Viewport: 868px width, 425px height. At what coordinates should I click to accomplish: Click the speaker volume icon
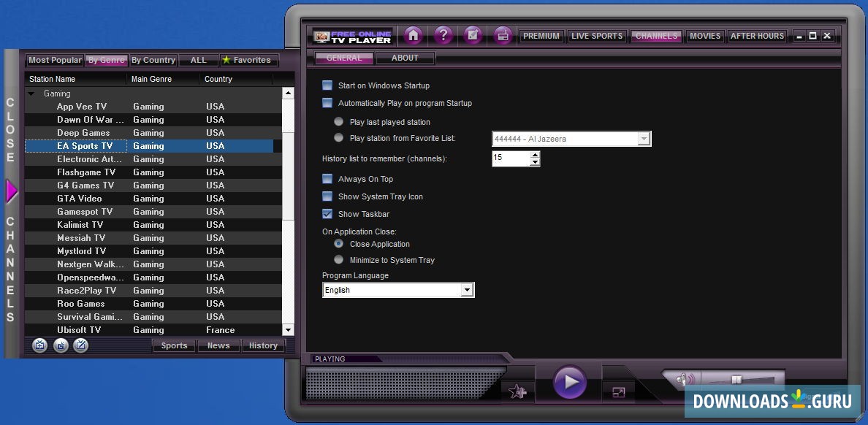(682, 379)
